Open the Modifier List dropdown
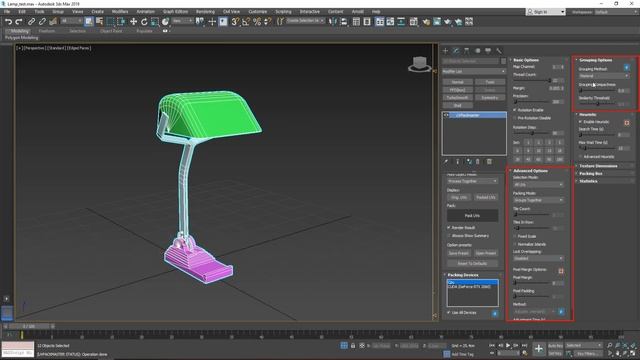Screen dimensions: 640x360 pyautogui.click(x=474, y=71)
